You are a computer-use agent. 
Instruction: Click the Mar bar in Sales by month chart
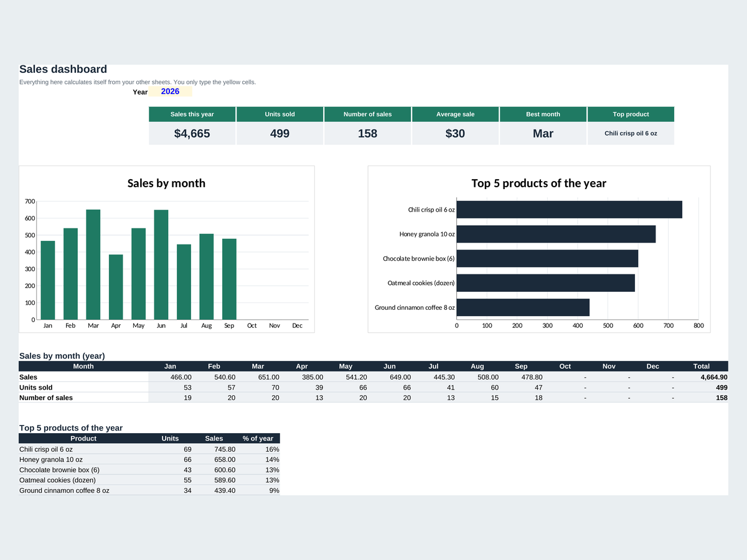point(93,264)
